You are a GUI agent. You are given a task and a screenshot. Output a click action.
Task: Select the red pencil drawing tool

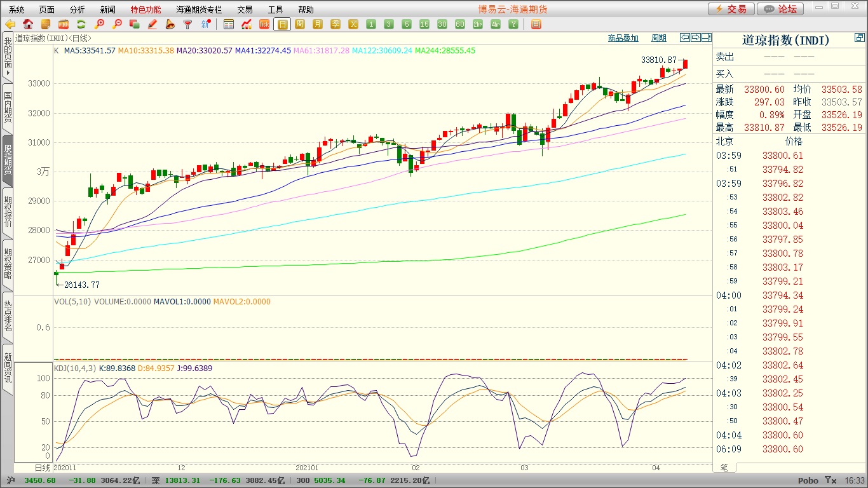click(153, 24)
